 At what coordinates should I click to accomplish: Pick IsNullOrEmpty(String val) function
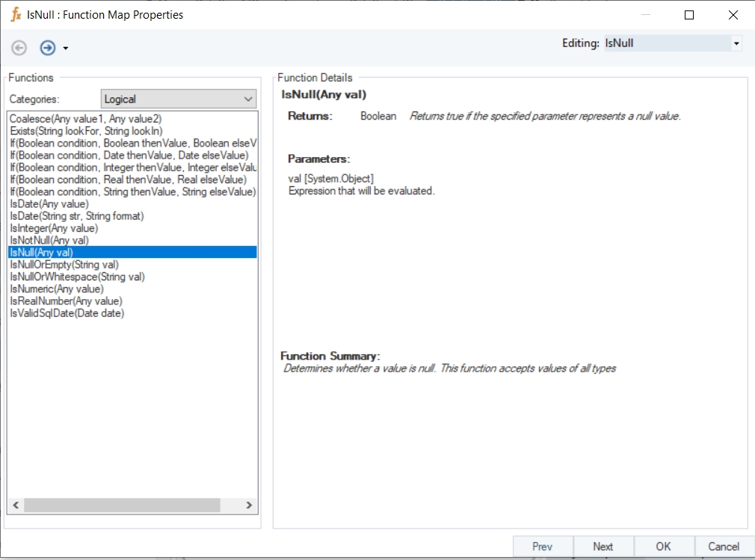click(64, 264)
